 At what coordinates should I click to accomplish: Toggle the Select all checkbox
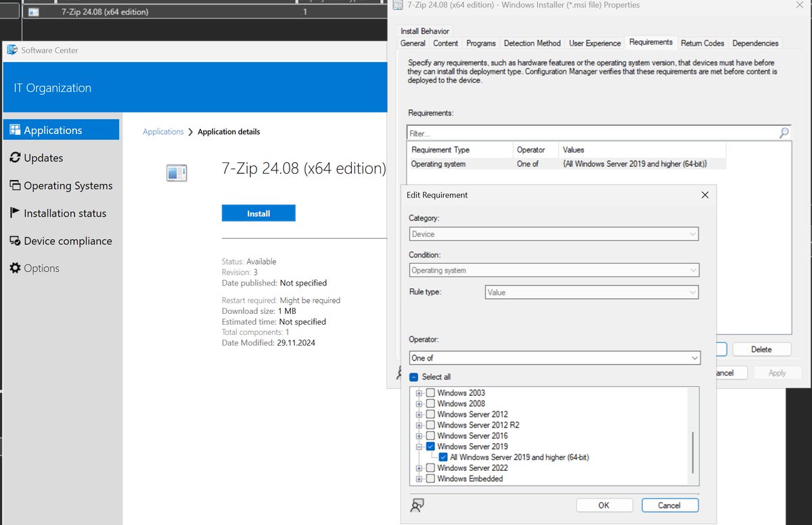click(414, 377)
